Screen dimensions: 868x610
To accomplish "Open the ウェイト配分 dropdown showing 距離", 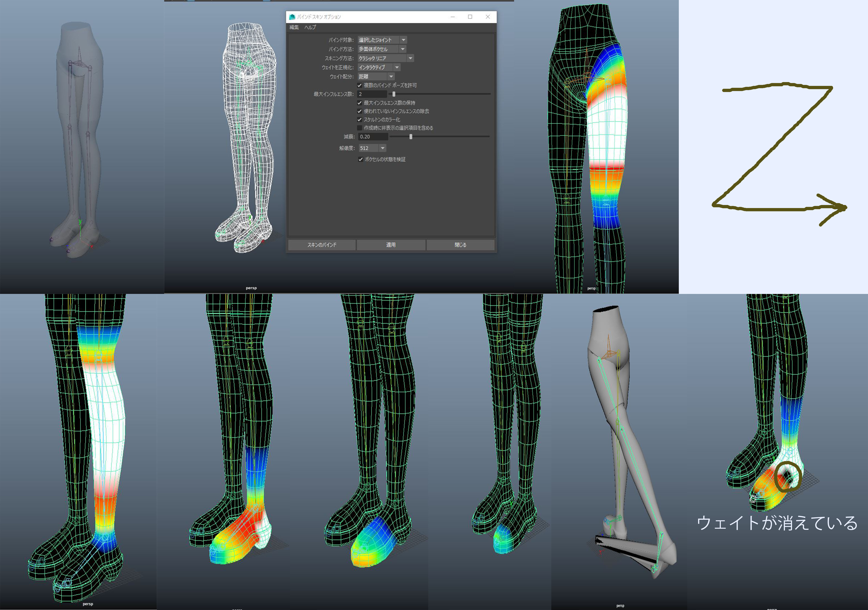I will (376, 76).
